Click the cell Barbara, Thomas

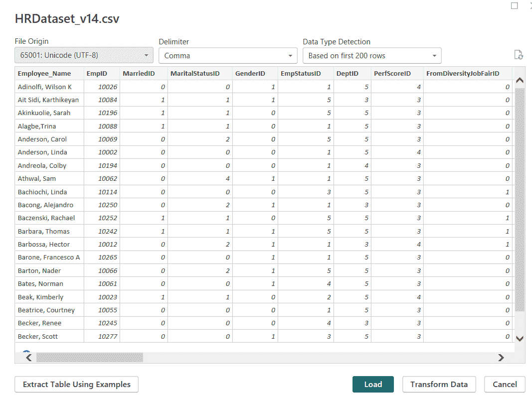point(49,231)
